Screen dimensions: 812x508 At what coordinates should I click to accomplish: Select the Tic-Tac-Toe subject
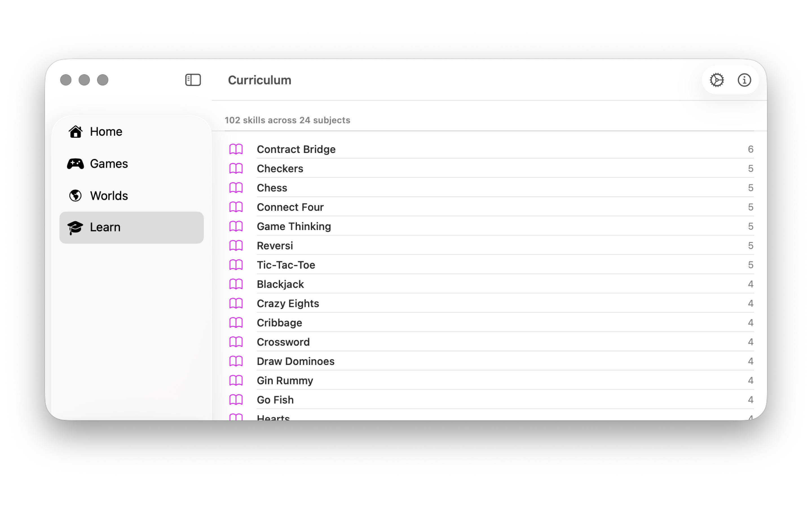click(489, 265)
